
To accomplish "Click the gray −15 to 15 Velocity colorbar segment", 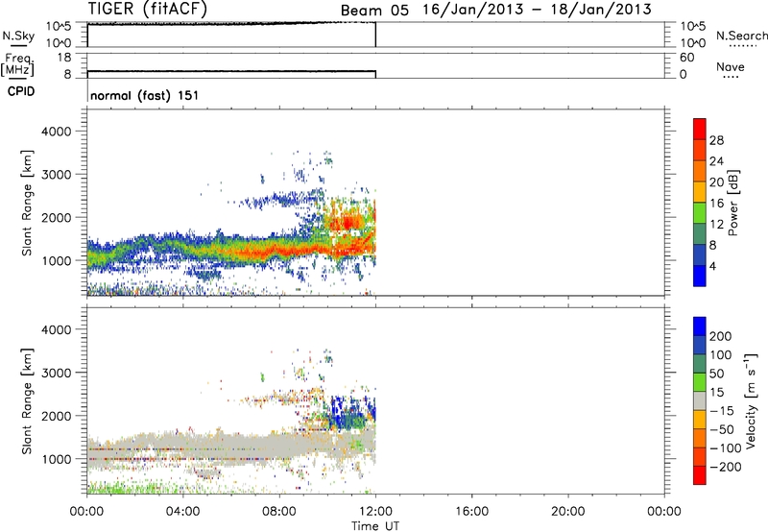I will (x=700, y=401).
